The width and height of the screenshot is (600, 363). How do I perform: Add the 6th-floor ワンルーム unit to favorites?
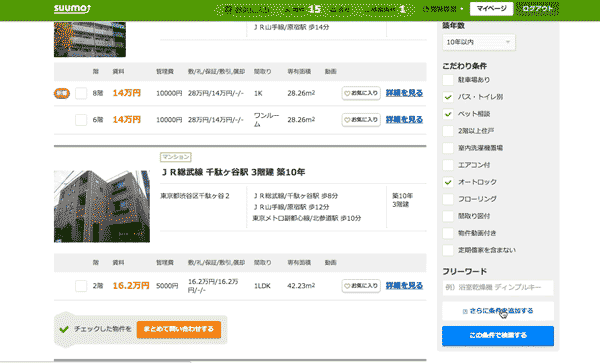361,120
